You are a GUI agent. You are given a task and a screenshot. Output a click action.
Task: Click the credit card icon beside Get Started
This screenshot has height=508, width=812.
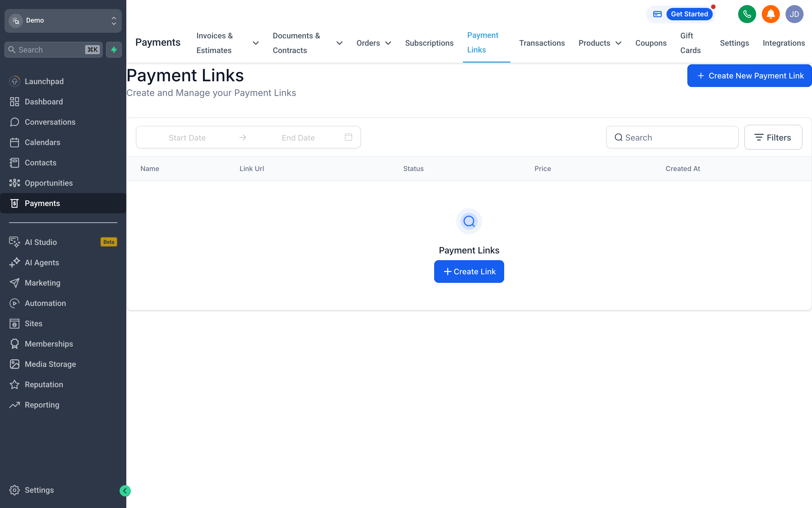[x=657, y=14]
